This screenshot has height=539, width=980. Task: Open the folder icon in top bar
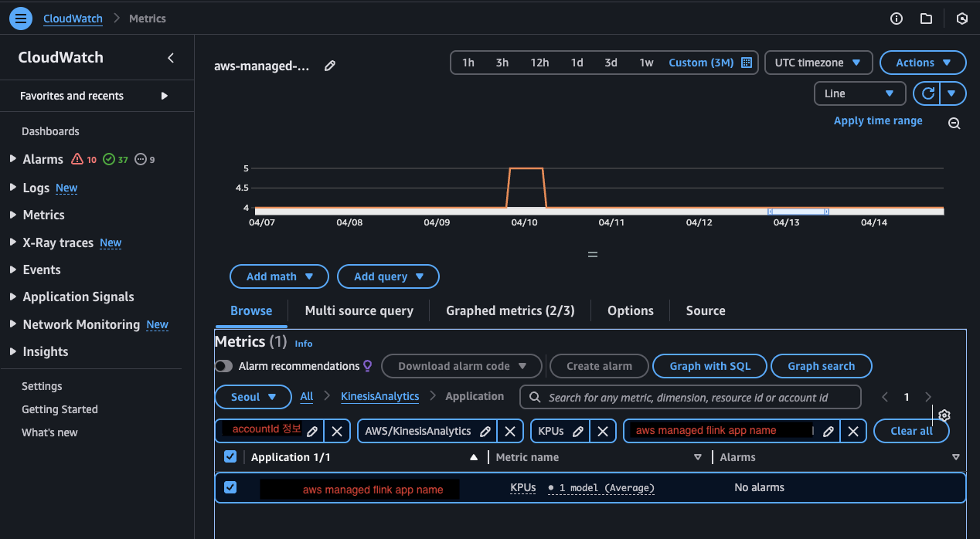(926, 19)
